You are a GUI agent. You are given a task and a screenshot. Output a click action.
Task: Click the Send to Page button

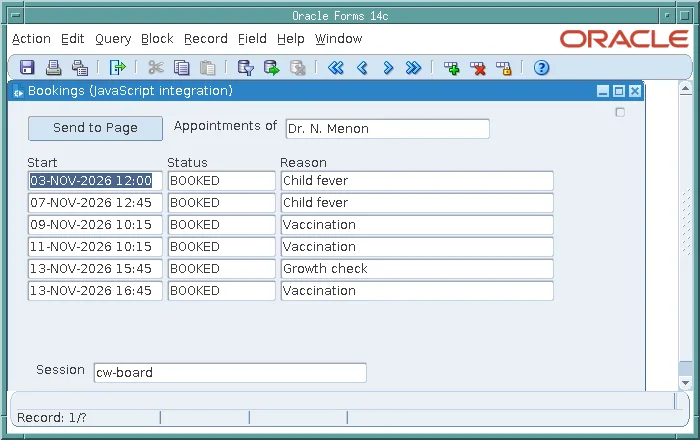(96, 128)
